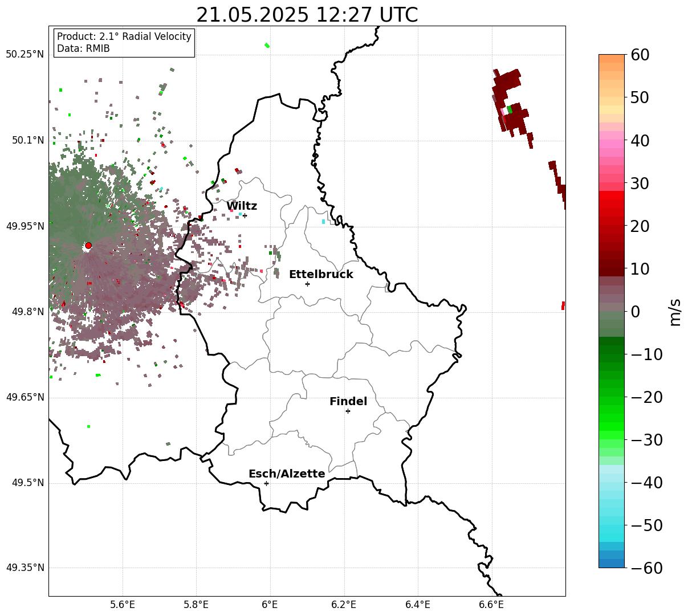
Task: Click the 50.25°N latitude label
Action: 25,55
